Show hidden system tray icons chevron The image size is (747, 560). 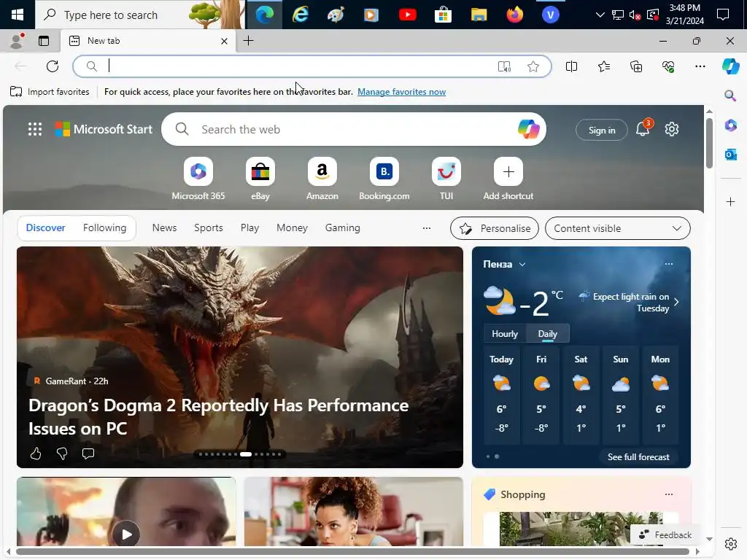(600, 15)
